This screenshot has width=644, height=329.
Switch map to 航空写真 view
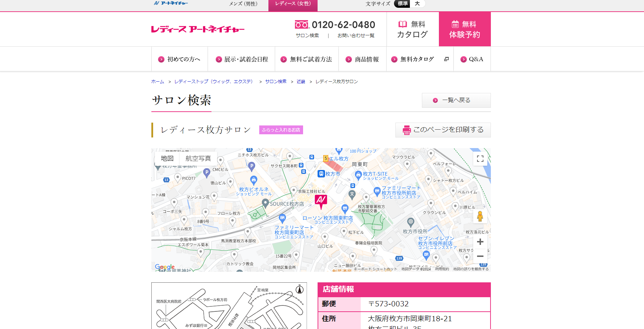tap(198, 158)
